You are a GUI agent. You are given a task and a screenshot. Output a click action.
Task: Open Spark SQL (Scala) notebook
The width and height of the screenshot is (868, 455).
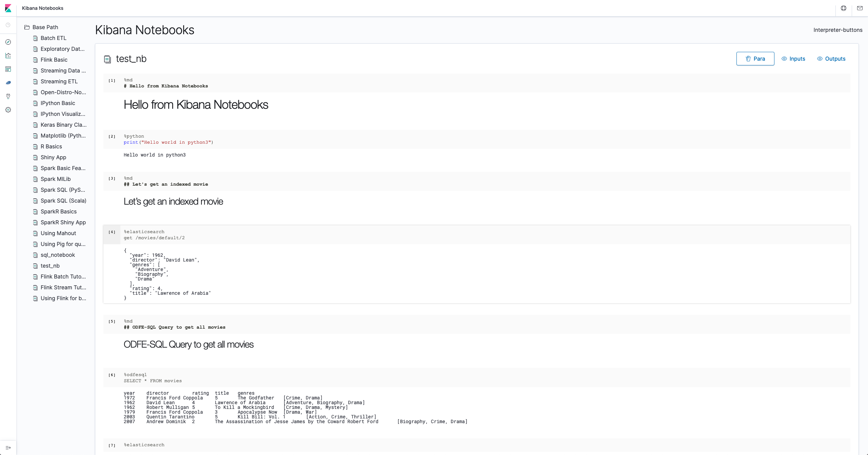63,201
